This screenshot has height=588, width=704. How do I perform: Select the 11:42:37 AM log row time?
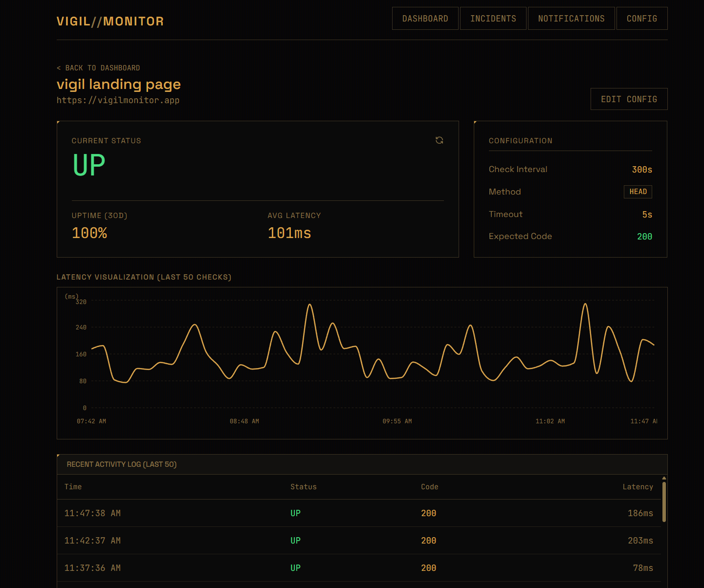92,541
